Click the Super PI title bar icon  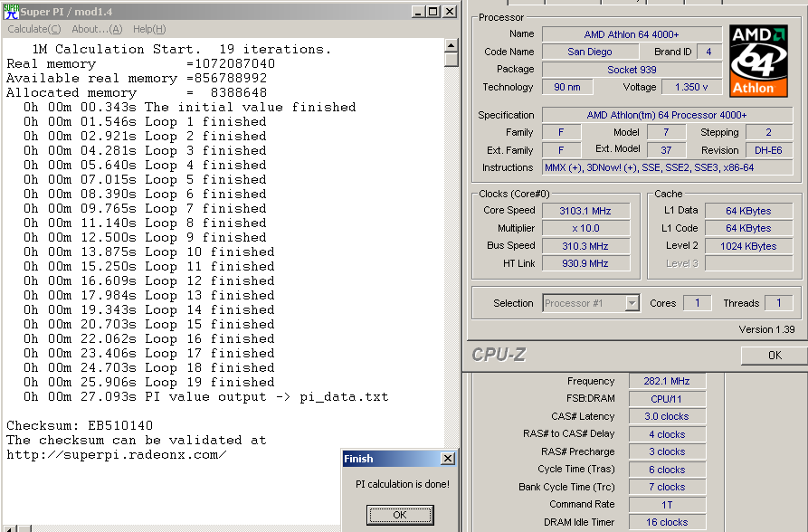pos(11,12)
